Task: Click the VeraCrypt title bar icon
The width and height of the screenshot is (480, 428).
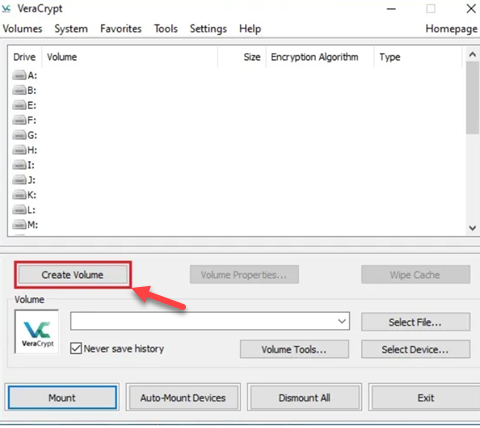Action: (x=6, y=9)
